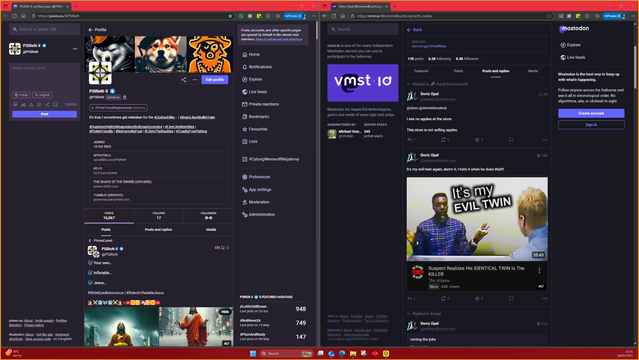Image resolution: width=639 pixels, height=360 pixels.
Task: Boost the evil twin video post
Action: pos(445,298)
